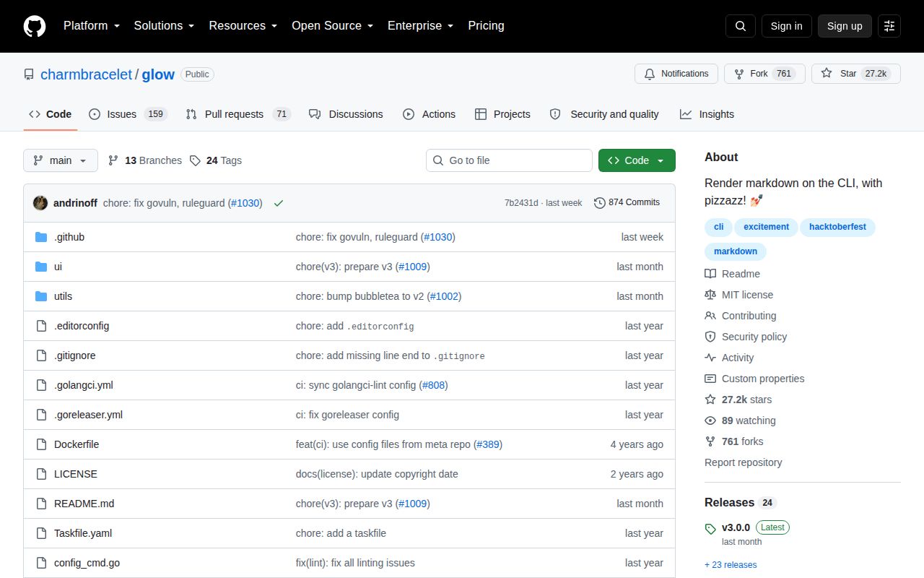Open the README.md file
The height and width of the screenshot is (578, 924).
point(84,504)
